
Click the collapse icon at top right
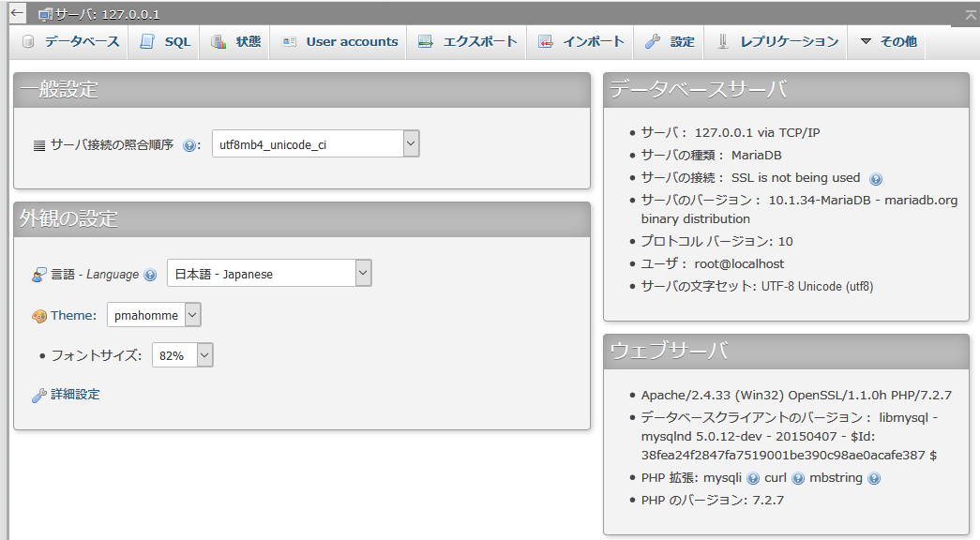click(x=970, y=14)
